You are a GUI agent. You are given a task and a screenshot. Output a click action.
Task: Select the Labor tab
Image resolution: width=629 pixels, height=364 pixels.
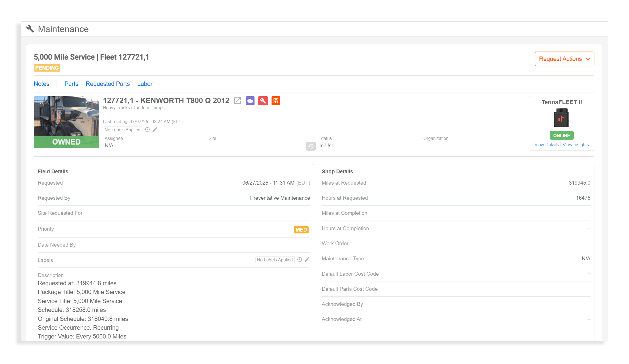tap(145, 84)
